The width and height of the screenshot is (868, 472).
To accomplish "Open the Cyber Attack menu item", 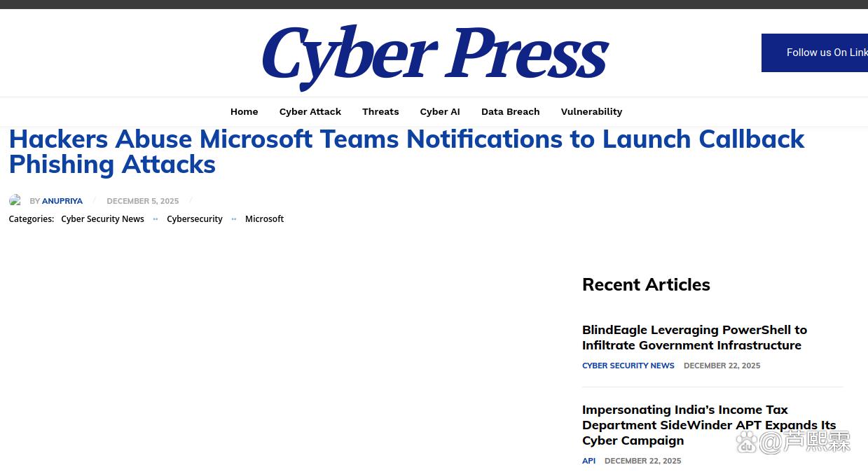I will tap(310, 111).
